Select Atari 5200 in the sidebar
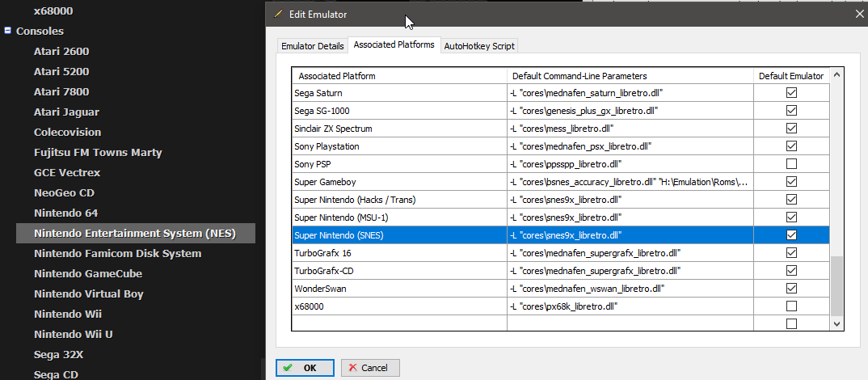868x380 pixels. click(x=61, y=71)
